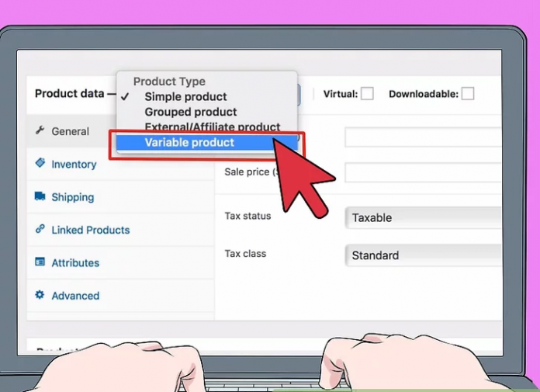Open the Attributes tab
The image size is (540, 392).
[75, 263]
